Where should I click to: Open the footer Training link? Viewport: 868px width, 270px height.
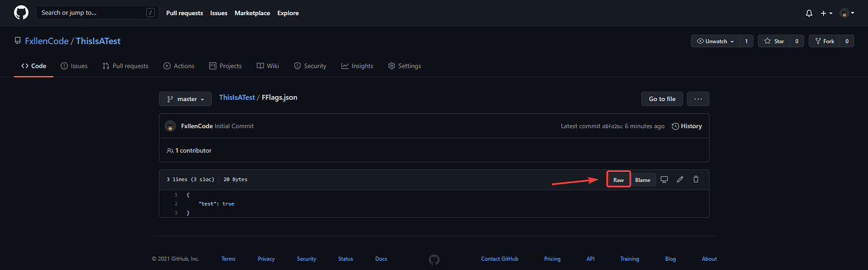[x=630, y=259]
